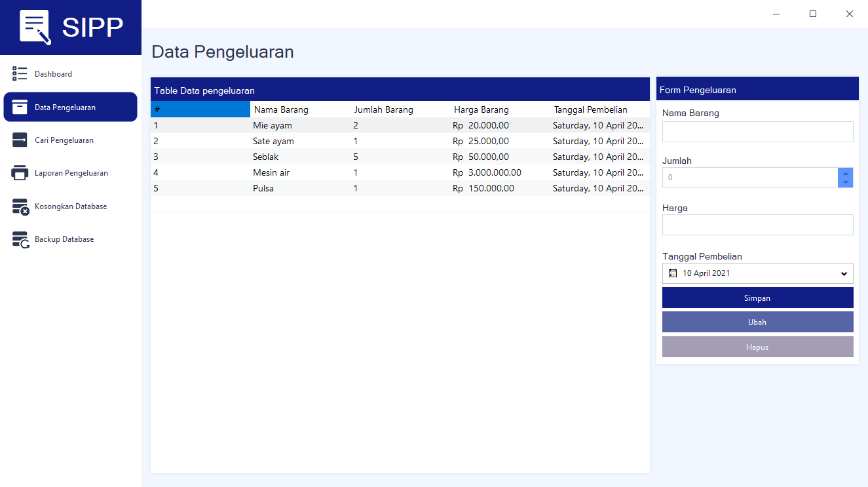The width and height of the screenshot is (868, 487).
Task: Click the Kosongkan Database icon
Action: (20, 206)
